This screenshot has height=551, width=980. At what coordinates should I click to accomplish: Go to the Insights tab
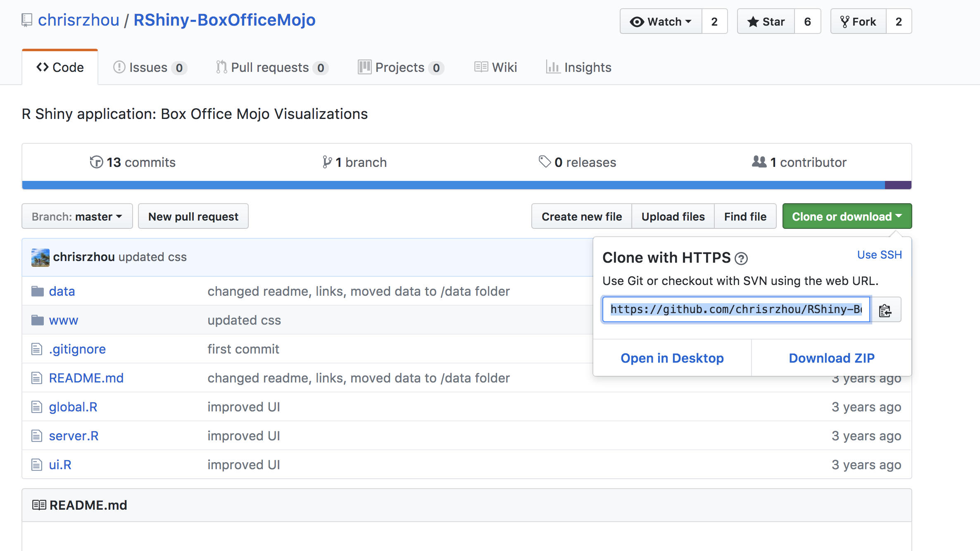tap(579, 67)
